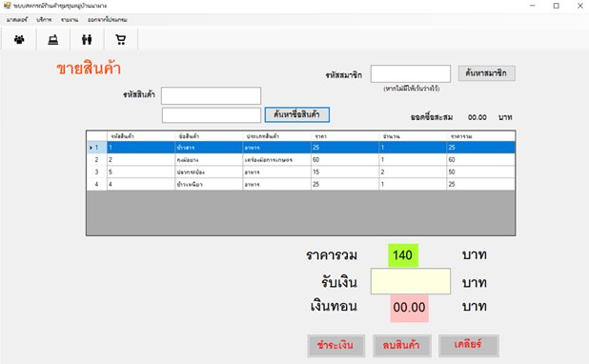Click the เคลียร์ clear button
Screen dimensions: 589x364
click(x=468, y=346)
